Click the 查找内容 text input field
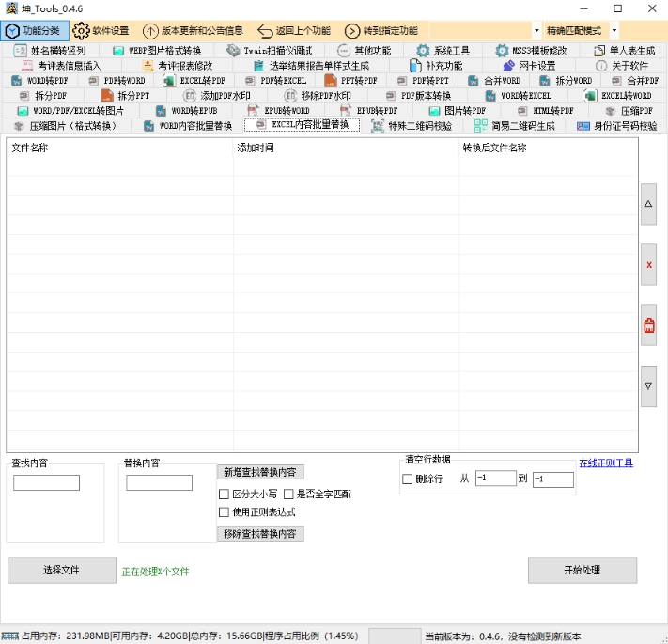 [46, 482]
